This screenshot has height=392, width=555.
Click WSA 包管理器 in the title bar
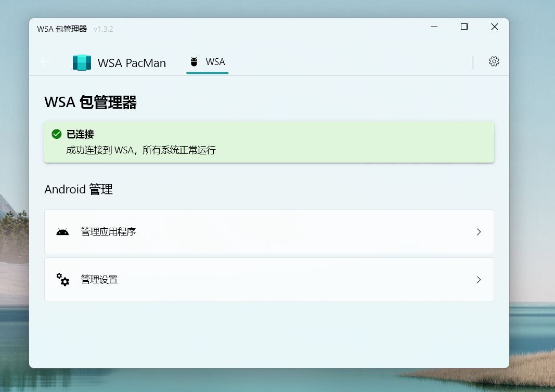tap(62, 29)
